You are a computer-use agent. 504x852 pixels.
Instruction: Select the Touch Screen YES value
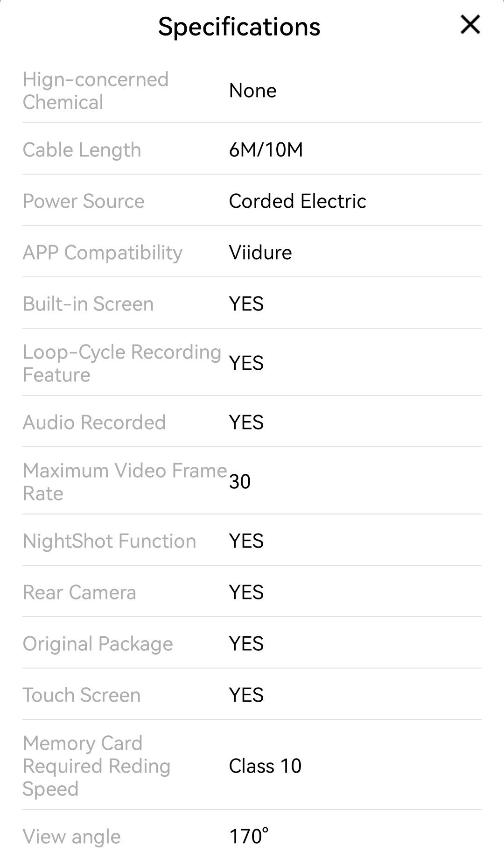[246, 695]
